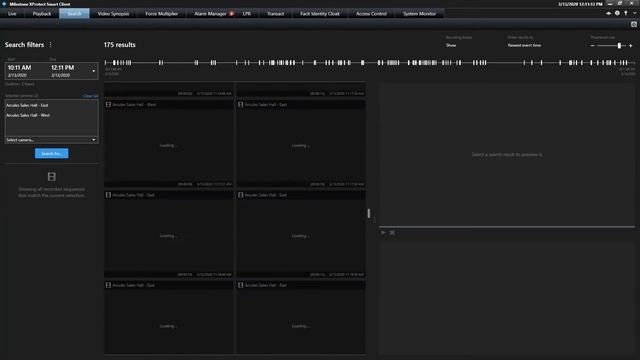Click the preview pane timeline bar
Image resolution: width=640 pixels, height=360 pixels.
(x=507, y=227)
